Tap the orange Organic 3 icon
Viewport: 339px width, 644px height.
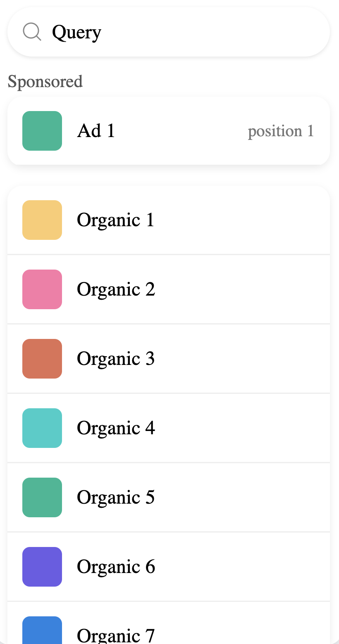coord(42,359)
